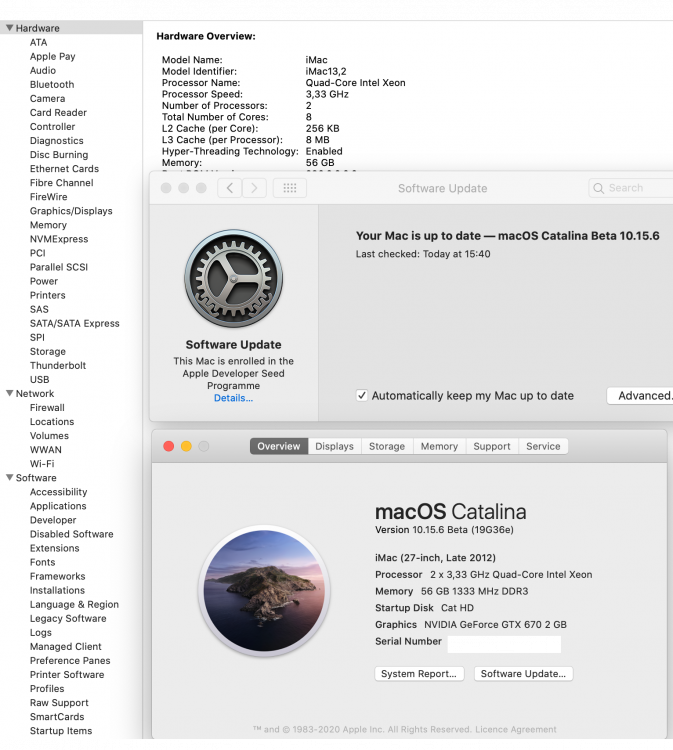This screenshot has width=673, height=750.
Task: Select FireWire in the sidebar
Action: pyautogui.click(x=48, y=197)
